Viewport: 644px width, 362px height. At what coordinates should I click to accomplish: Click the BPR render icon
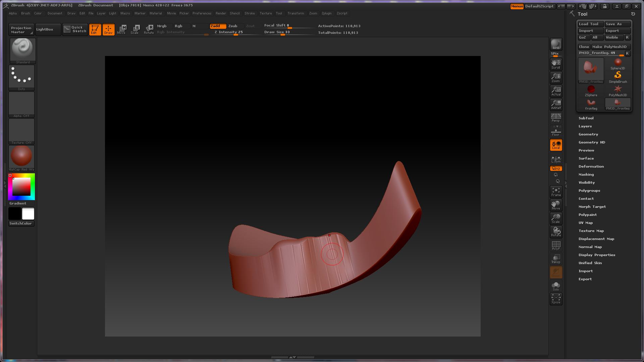556,44
